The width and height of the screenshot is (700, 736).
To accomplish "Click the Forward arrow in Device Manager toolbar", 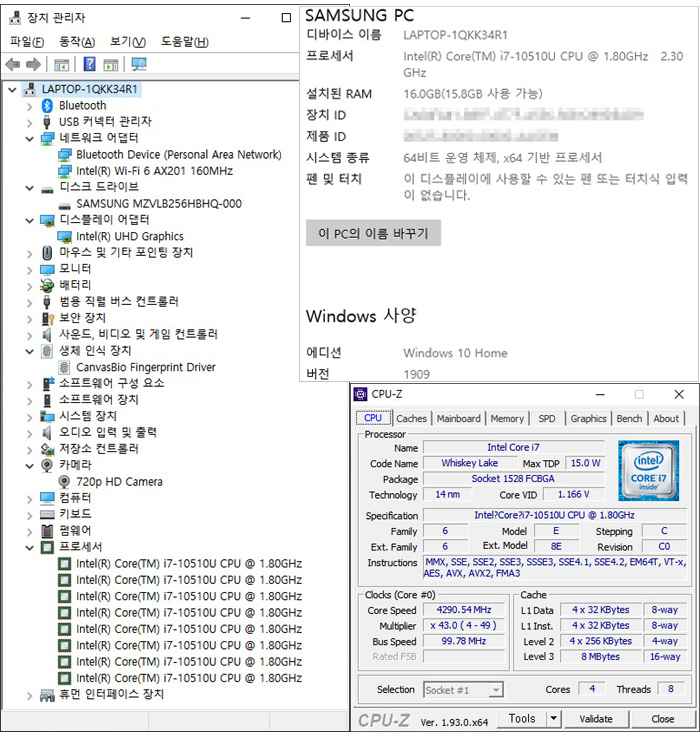I will [x=33, y=64].
